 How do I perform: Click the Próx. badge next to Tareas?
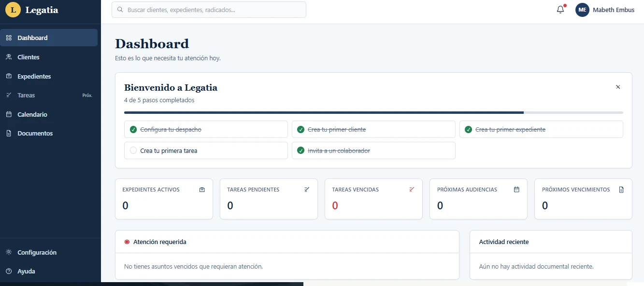click(87, 95)
